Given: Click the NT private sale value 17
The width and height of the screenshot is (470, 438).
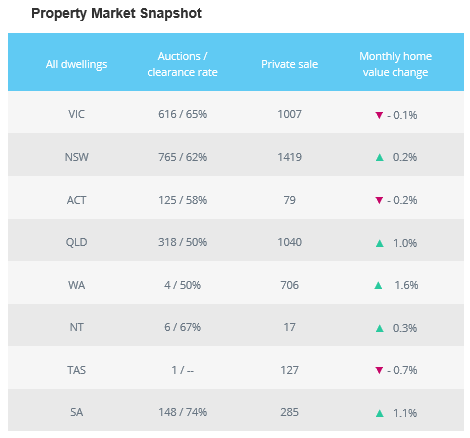Looking at the screenshot, I should coord(289,327).
